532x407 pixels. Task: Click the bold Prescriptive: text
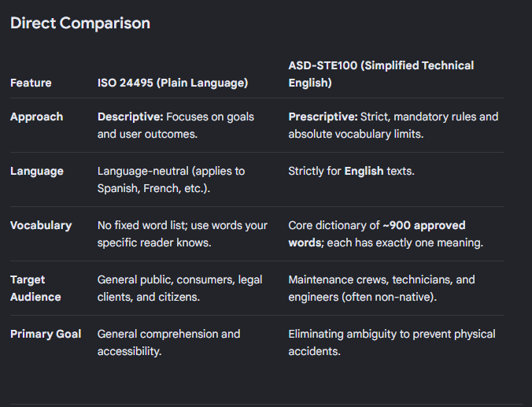point(323,117)
